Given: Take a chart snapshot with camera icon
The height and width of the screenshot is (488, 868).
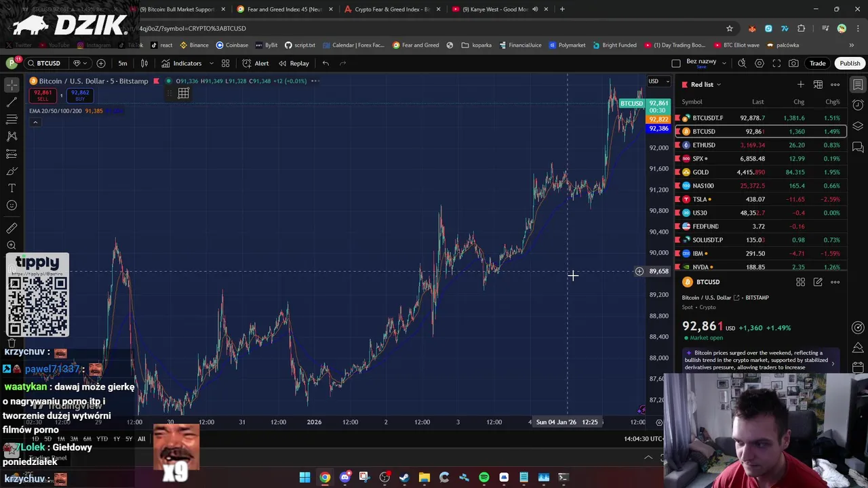Looking at the screenshot, I should [x=793, y=63].
